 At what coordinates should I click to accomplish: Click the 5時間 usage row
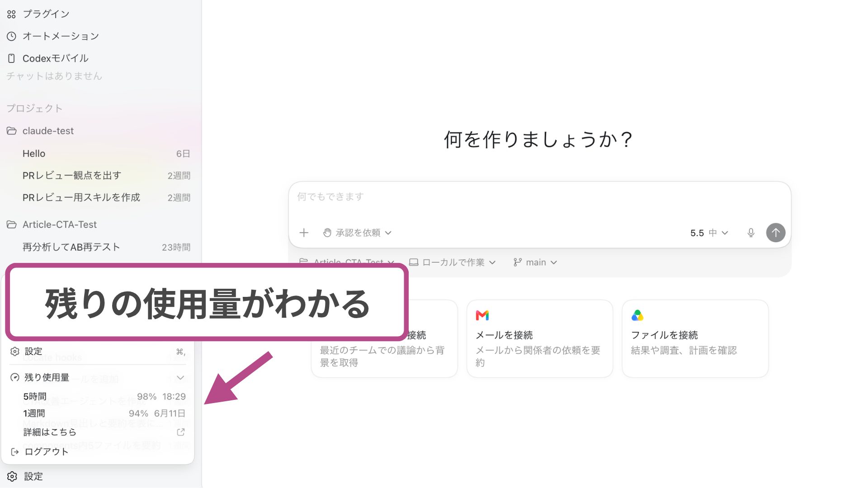click(x=104, y=397)
